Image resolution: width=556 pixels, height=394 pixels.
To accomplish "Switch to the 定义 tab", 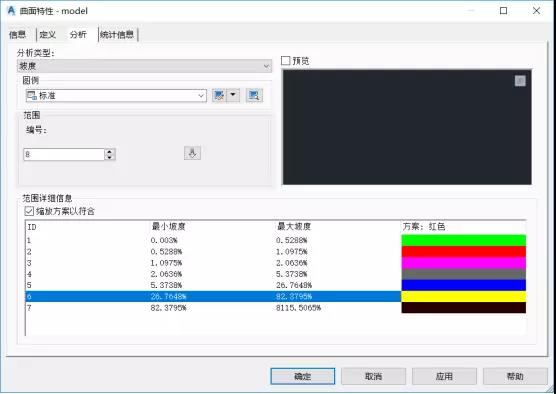I will pyautogui.click(x=48, y=34).
